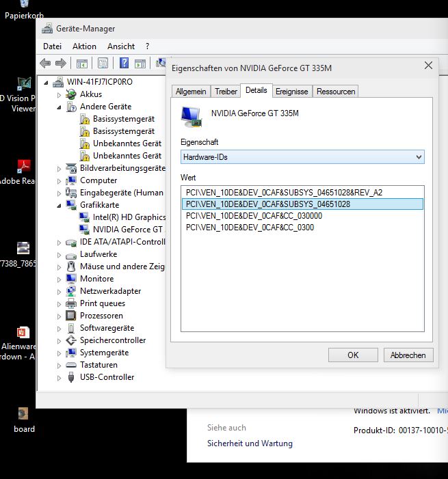Viewport: 448px width, 479px height.
Task: Select hardware ID ending in SUBSYS_04651028
Action: [302, 204]
